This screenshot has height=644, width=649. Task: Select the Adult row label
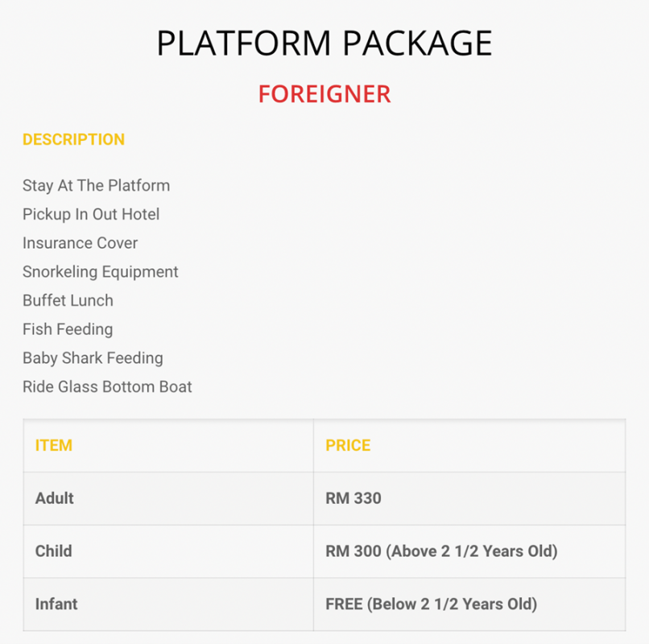tap(54, 498)
